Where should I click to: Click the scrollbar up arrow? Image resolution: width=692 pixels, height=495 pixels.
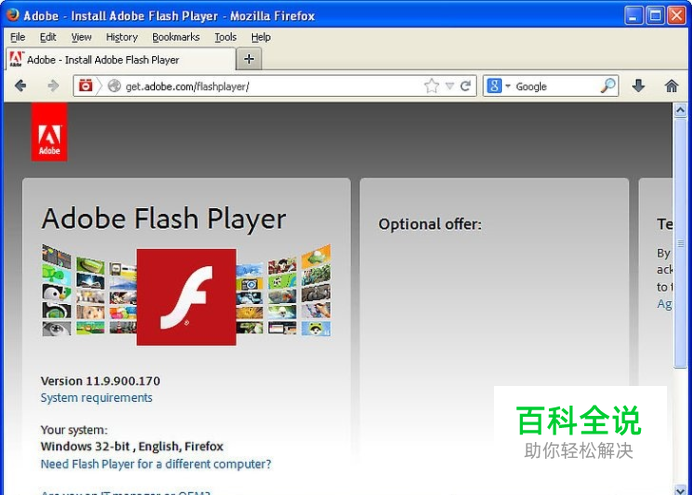(x=680, y=109)
